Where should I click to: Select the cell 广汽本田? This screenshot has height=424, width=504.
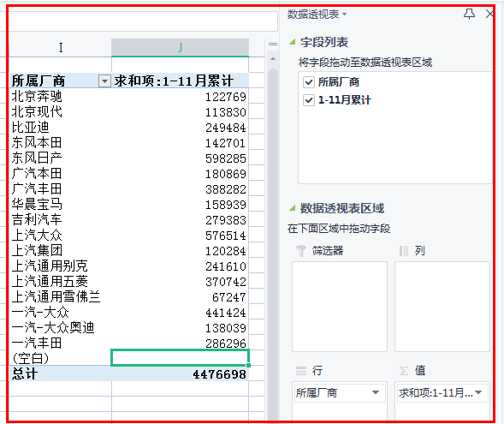pyautogui.click(x=60, y=173)
